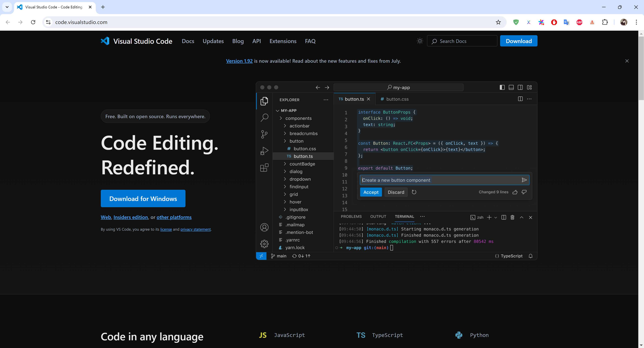This screenshot has width=644, height=348.
Task: Click the Run and Debug icon
Action: click(264, 151)
